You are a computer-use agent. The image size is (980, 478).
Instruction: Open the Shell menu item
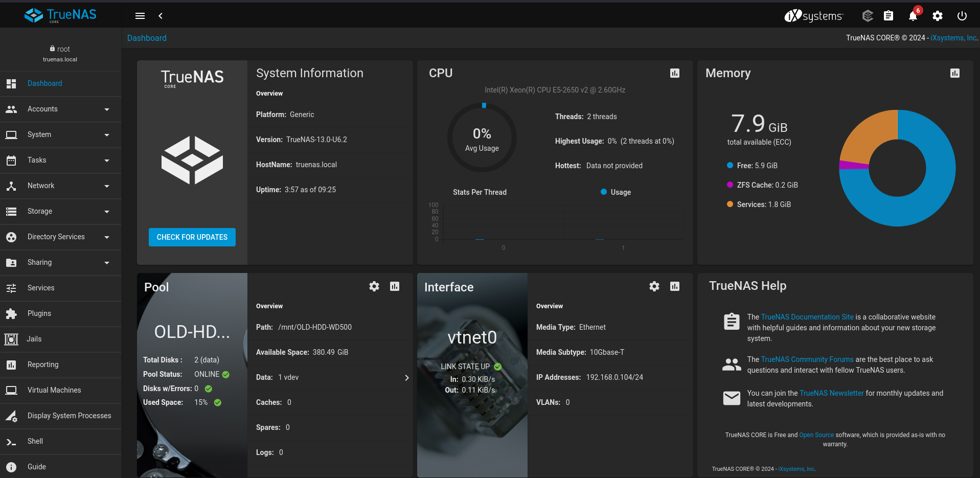click(x=35, y=441)
